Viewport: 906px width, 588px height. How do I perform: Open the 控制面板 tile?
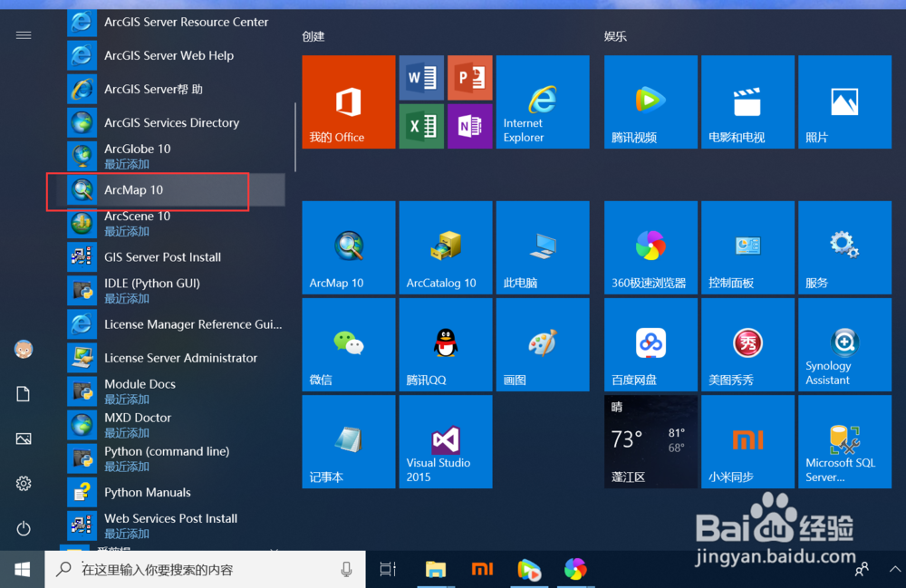click(x=747, y=247)
